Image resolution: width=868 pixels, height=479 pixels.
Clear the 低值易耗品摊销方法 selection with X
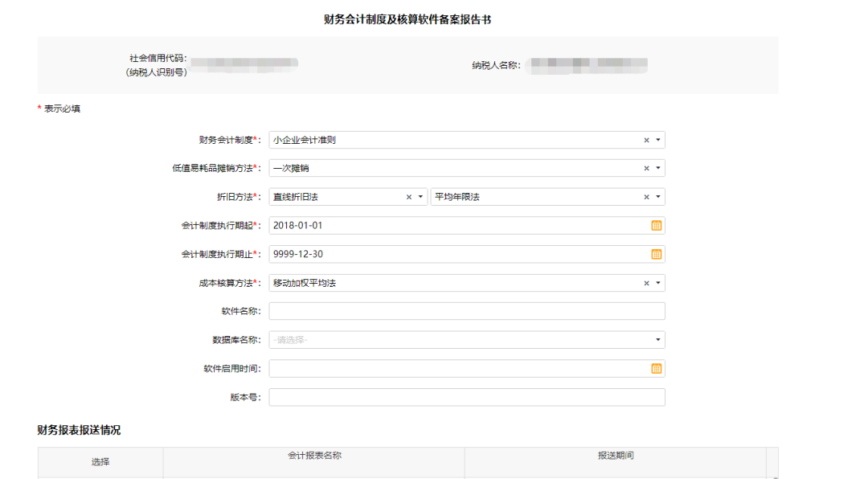click(646, 168)
